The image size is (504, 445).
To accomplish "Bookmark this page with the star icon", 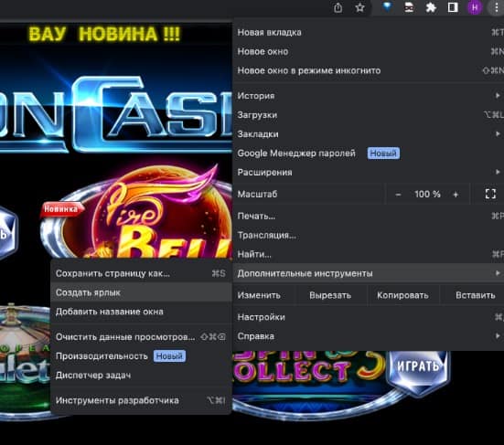I will [x=360, y=7].
